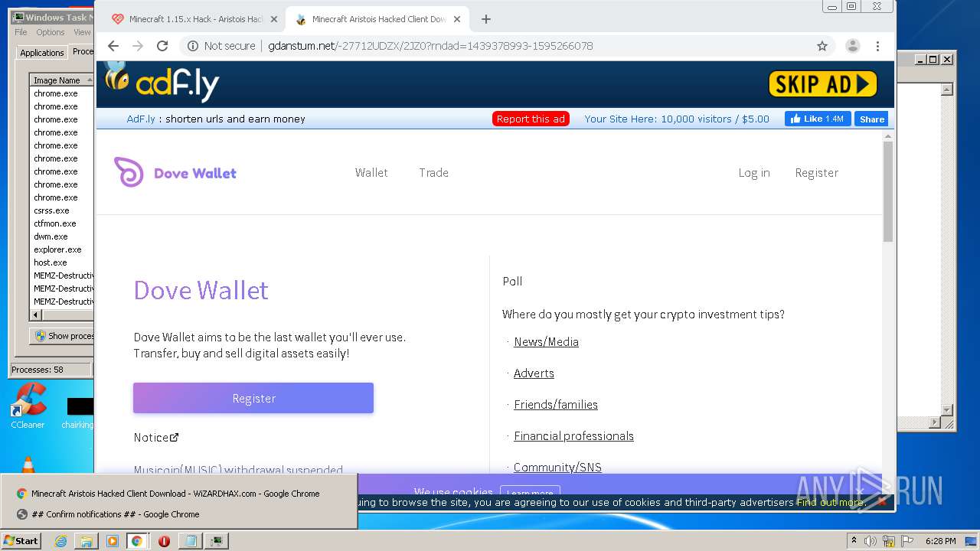The image size is (980, 551).
Task: Choose Friends/families poll option
Action: click(x=556, y=405)
